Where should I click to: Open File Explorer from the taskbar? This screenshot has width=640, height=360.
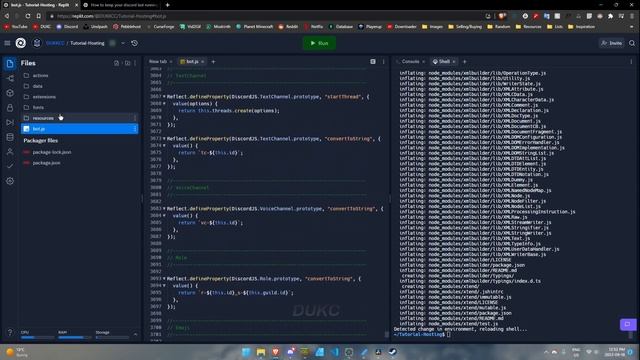[261, 352]
